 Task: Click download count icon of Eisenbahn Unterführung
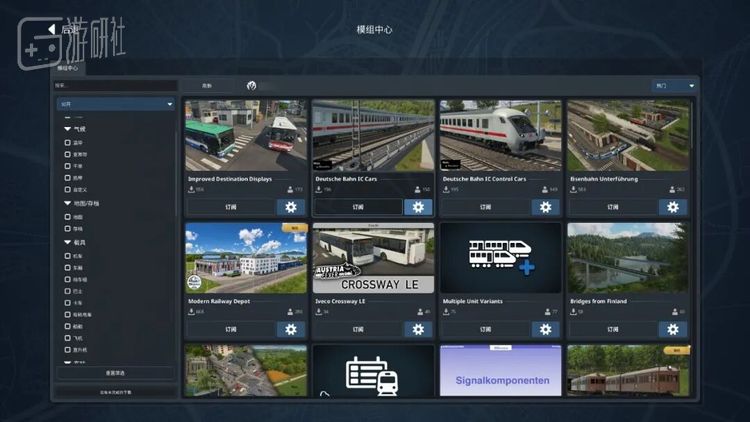point(573,189)
